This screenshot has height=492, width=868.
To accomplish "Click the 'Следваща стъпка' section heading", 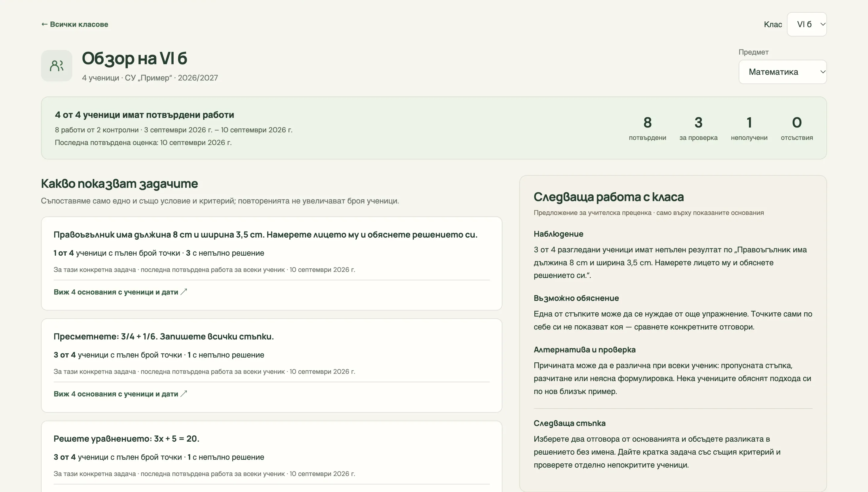I will (x=569, y=423).
